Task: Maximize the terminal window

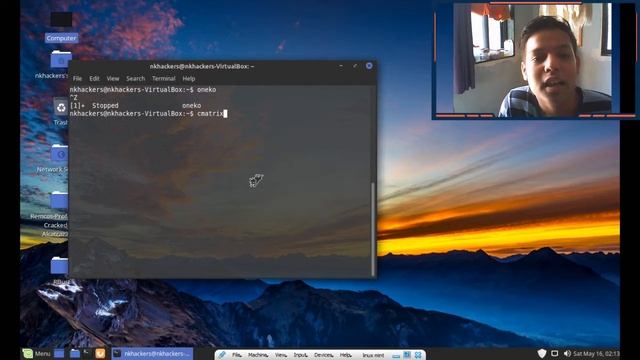Action: (355, 66)
